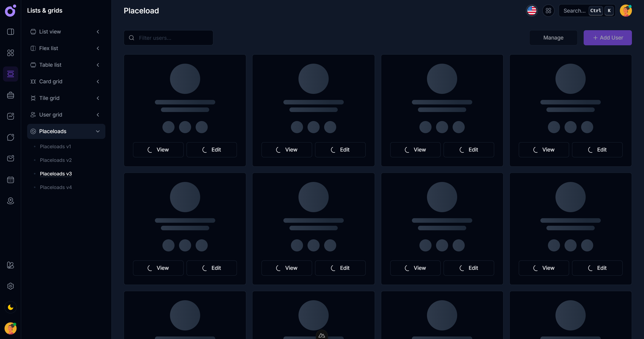This screenshot has width=644, height=339.
Task: Click the Add User button
Action: [x=608, y=38]
